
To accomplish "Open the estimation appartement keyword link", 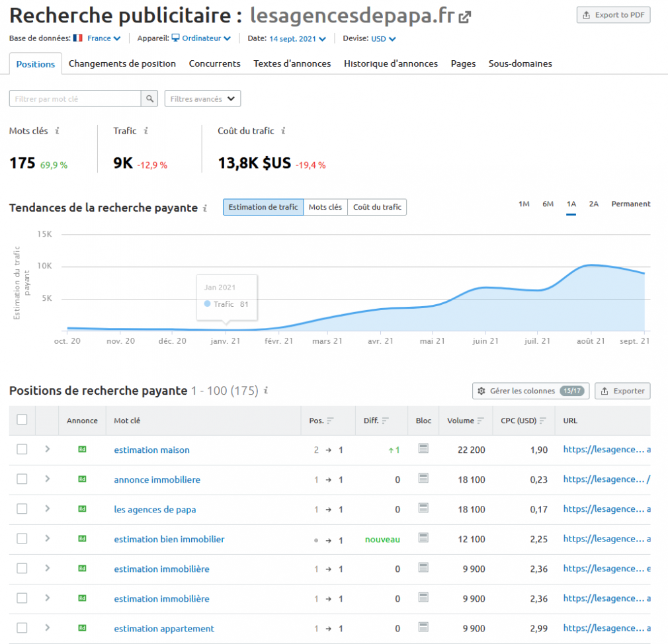I will point(164,629).
